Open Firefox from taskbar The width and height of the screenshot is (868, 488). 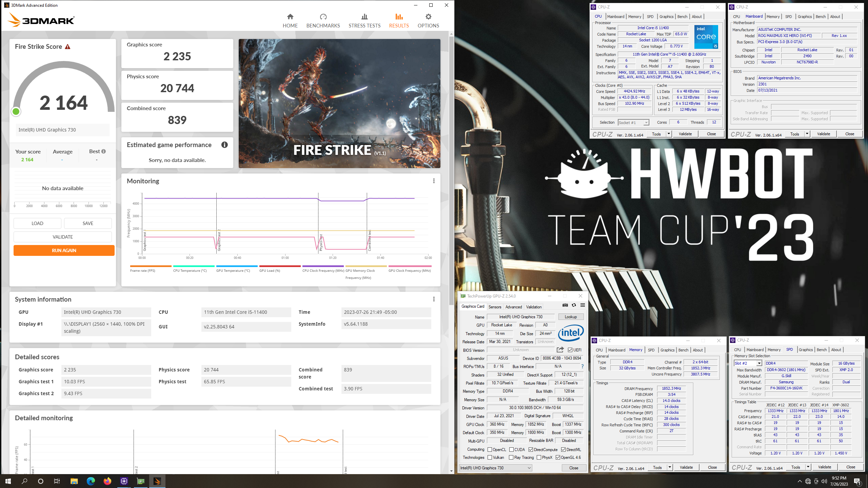(x=107, y=481)
